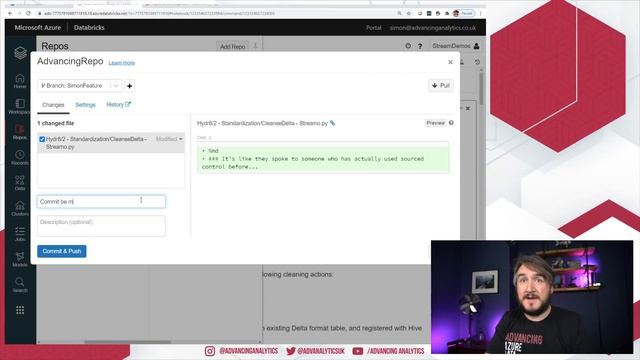Viewport: 640px width, 360px height.
Task: Close the AdvancingRepo dialog
Action: pyautogui.click(x=450, y=62)
